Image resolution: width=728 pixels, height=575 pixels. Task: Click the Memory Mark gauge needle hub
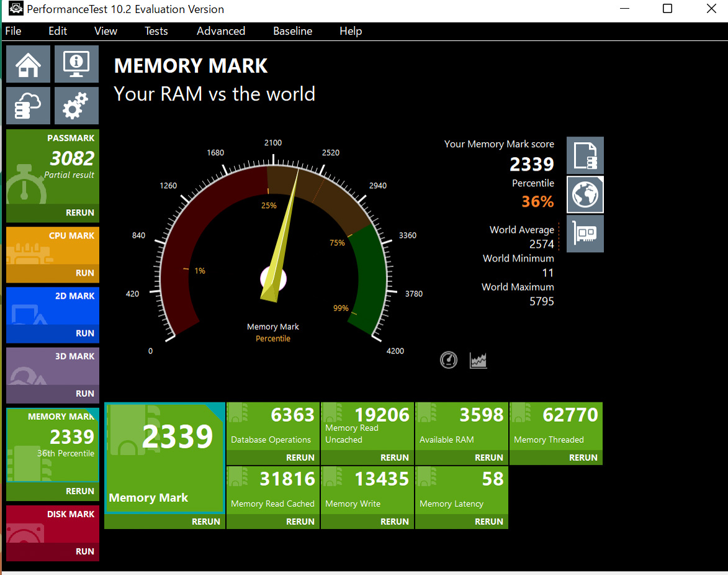point(273,279)
